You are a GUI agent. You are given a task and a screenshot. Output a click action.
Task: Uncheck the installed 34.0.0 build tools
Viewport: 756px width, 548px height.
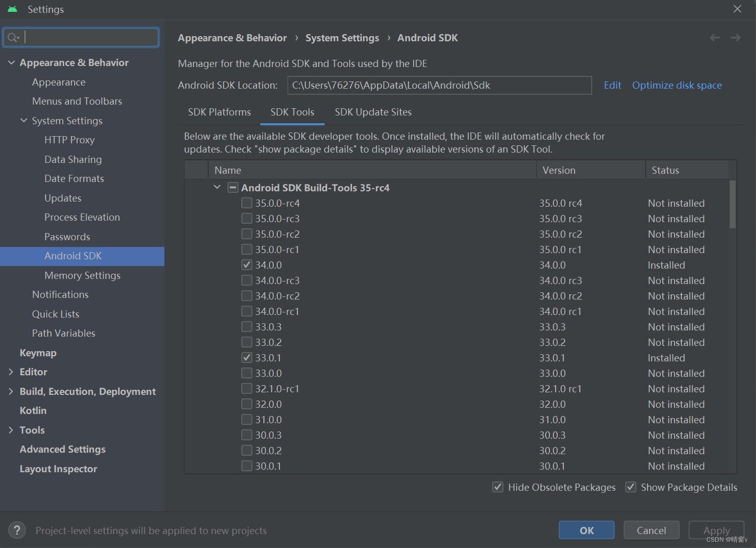tap(246, 264)
